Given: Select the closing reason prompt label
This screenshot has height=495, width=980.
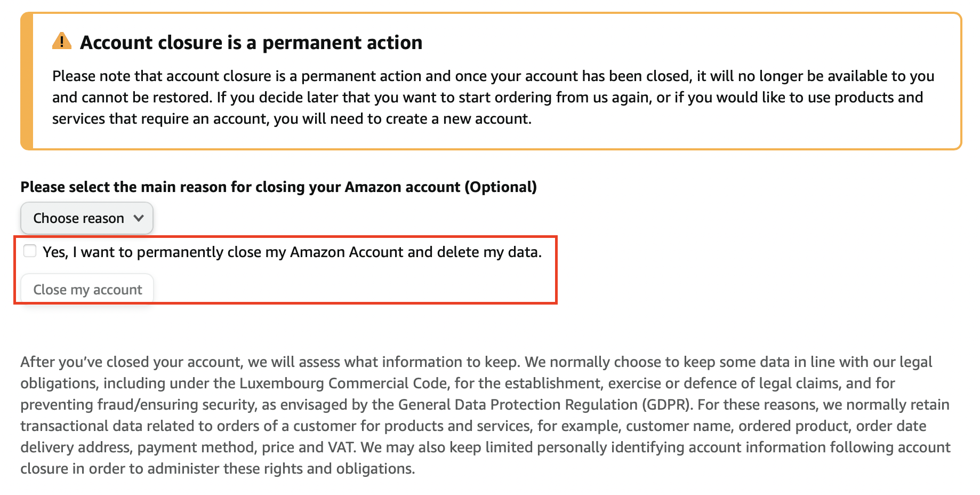Looking at the screenshot, I should (x=278, y=187).
